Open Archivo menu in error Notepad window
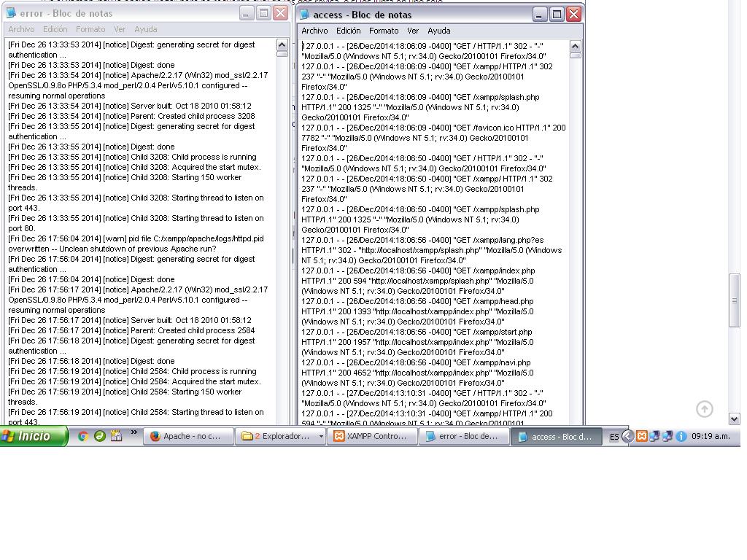Screen dimensions: 747x560 (21, 29)
